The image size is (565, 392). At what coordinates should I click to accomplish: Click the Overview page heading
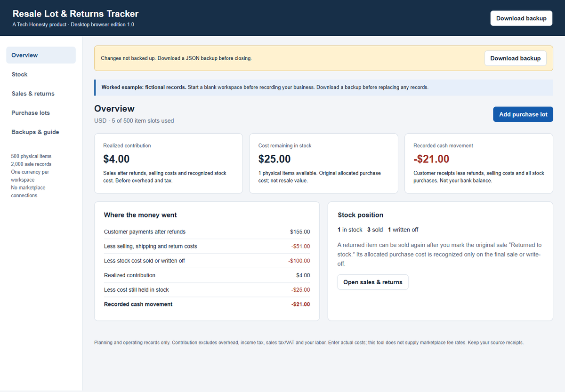tap(114, 109)
